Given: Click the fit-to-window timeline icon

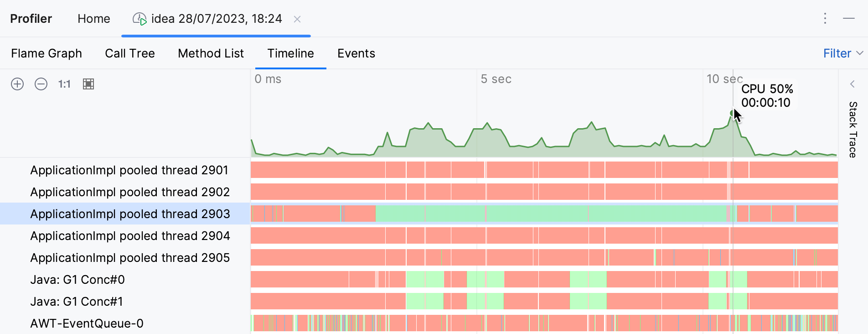Looking at the screenshot, I should [88, 84].
